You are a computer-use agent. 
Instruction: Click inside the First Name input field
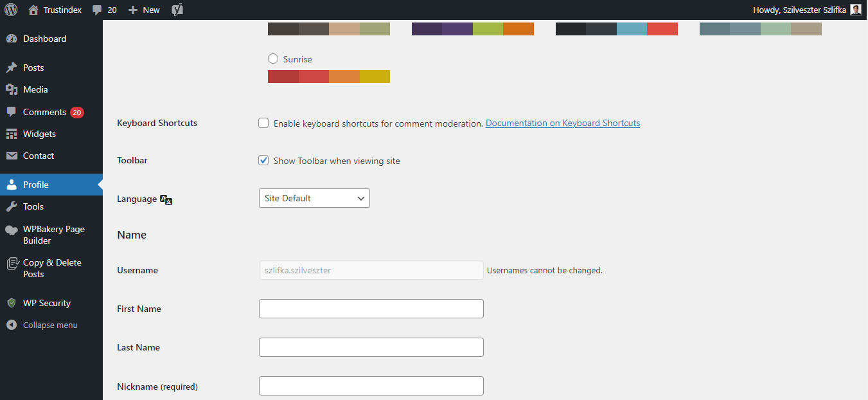tap(371, 309)
